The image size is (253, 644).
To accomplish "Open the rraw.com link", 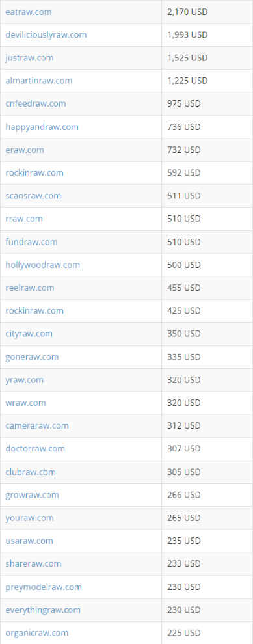I will coord(24,219).
